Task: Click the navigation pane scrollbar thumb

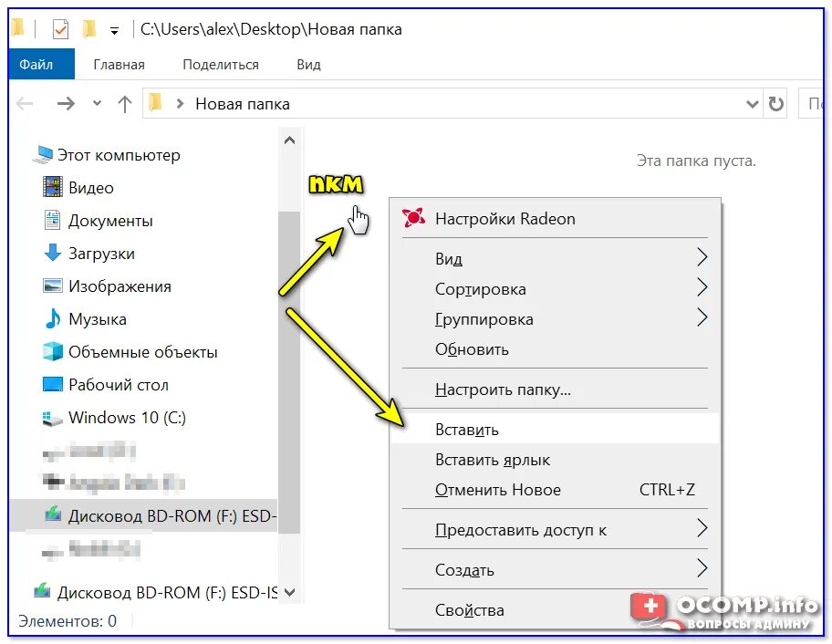Action: click(289, 371)
